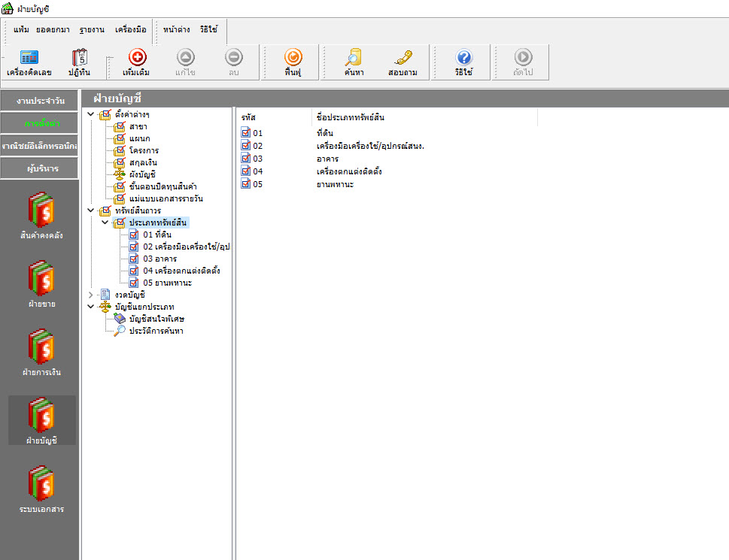This screenshot has width=729, height=560.
Task: Select the ฝ่ายบัญชี accounting module icon
Action: point(41,421)
